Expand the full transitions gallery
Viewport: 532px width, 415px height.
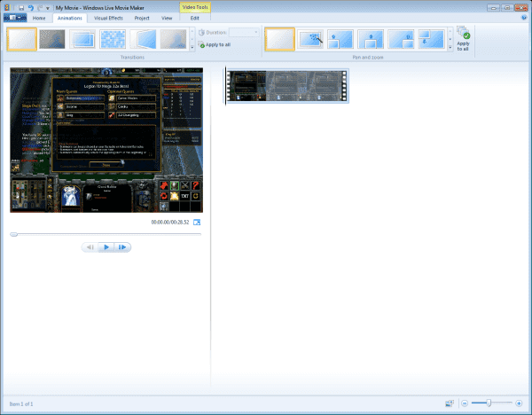(x=192, y=48)
